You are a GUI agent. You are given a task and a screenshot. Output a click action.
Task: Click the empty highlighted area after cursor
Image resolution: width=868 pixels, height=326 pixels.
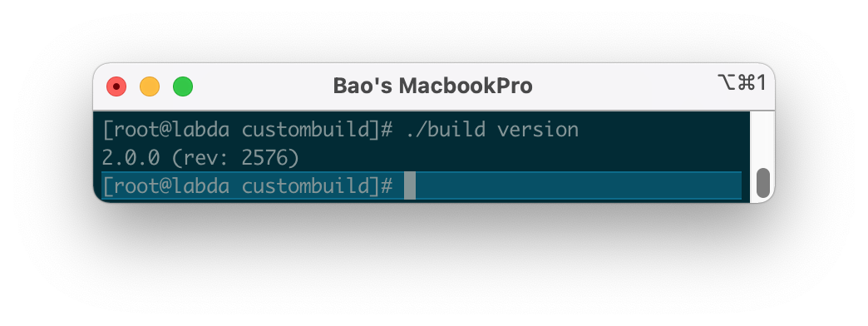pyautogui.click(x=579, y=185)
